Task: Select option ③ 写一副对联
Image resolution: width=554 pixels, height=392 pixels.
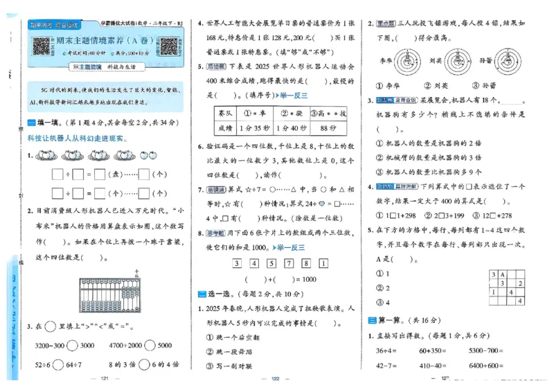Action: click(229, 366)
